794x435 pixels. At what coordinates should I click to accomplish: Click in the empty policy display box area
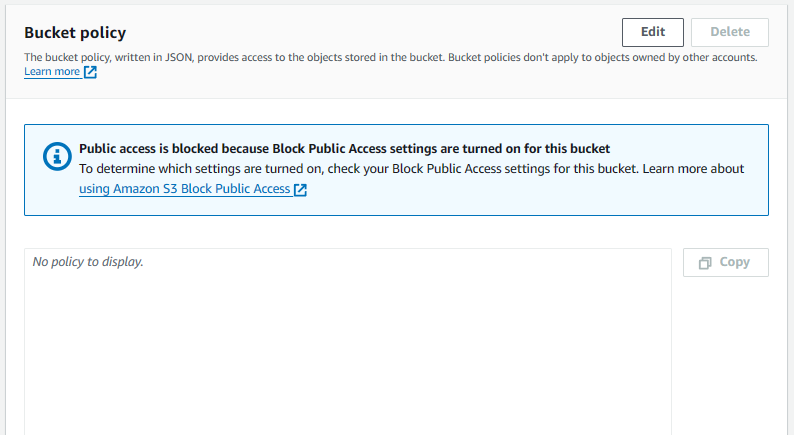coord(348,349)
